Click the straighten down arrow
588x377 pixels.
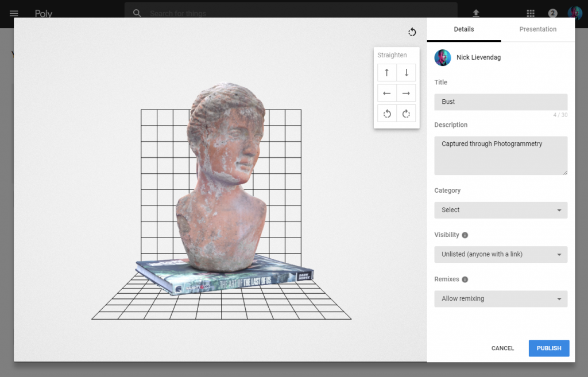406,73
